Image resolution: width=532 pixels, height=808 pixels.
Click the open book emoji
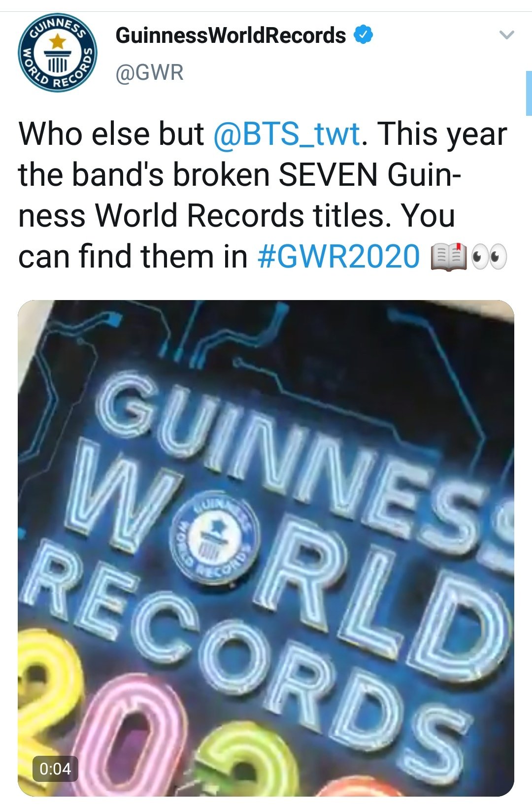pyautogui.click(x=449, y=257)
